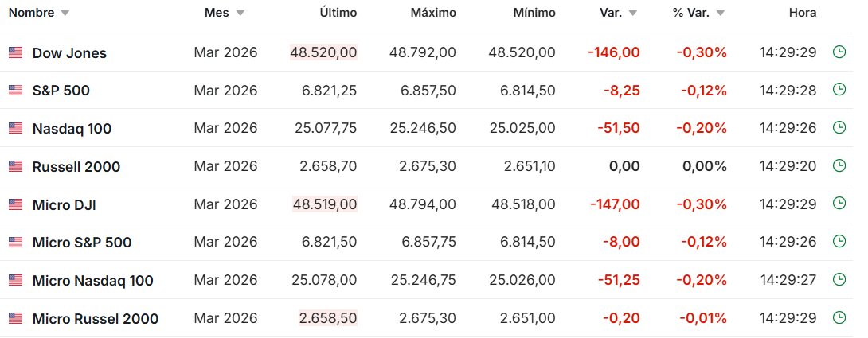
Task: Open the Nasdaq 100 futures link
Action: (72, 129)
